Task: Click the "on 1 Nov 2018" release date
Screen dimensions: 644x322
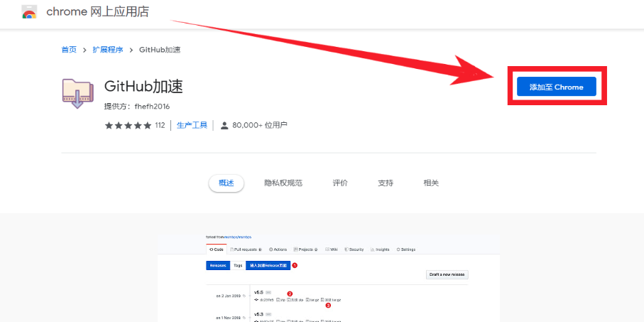Action: 230,318
